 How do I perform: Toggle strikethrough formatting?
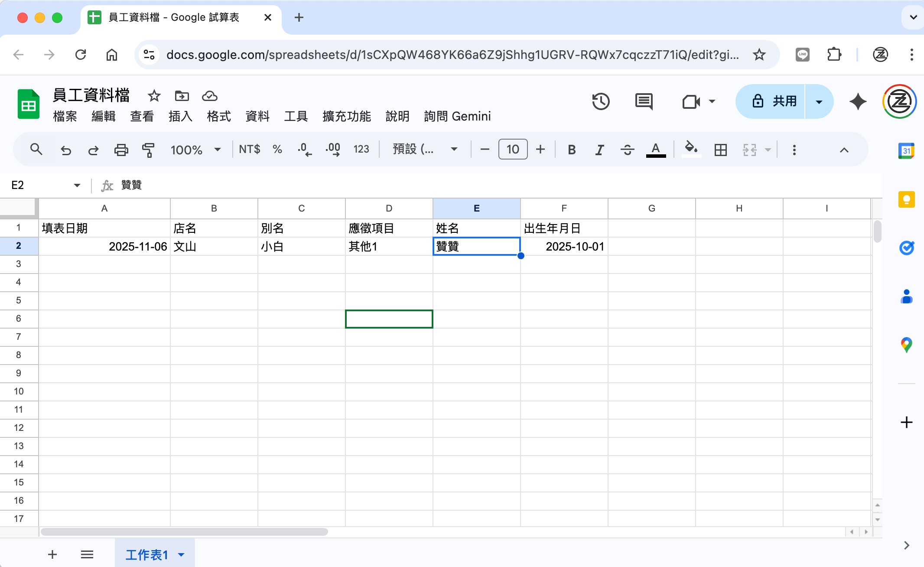point(628,150)
